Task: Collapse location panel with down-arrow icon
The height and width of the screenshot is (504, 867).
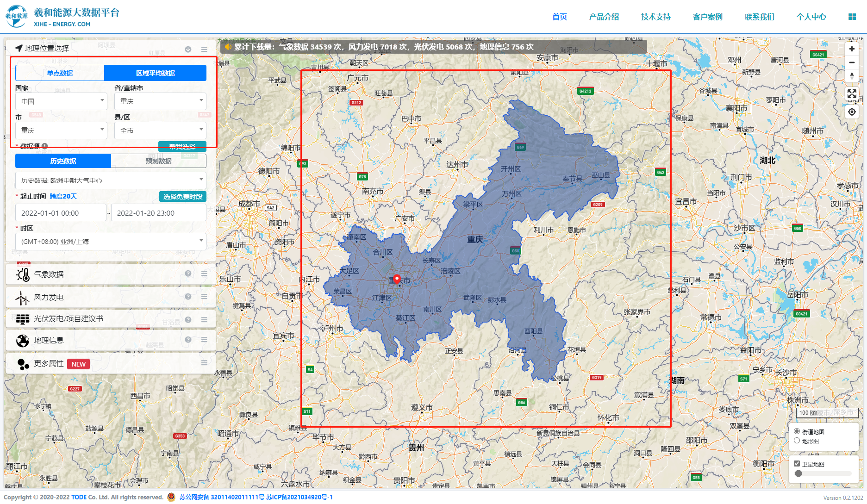Action: coord(188,49)
